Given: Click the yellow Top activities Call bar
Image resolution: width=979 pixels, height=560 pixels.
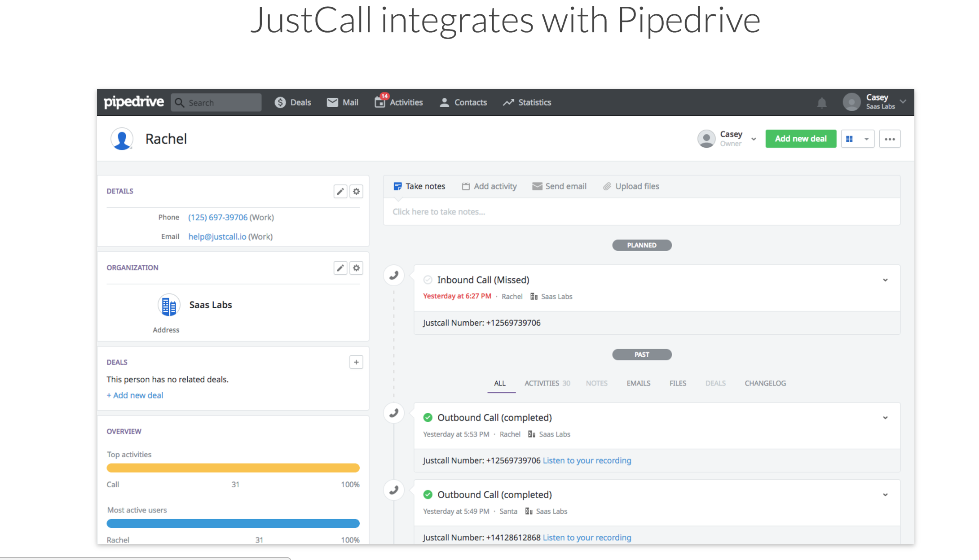Looking at the screenshot, I should click(233, 468).
